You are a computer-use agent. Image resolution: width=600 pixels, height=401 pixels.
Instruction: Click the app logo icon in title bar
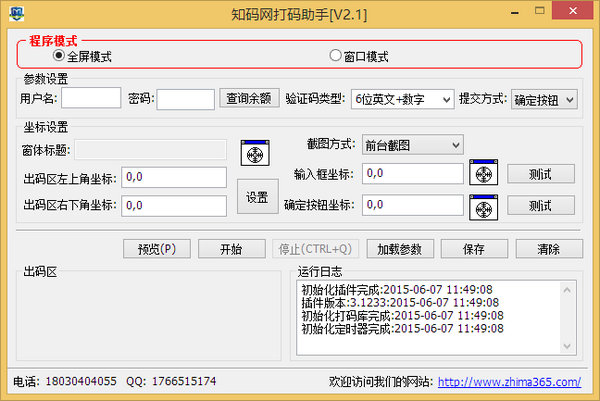(x=16, y=14)
